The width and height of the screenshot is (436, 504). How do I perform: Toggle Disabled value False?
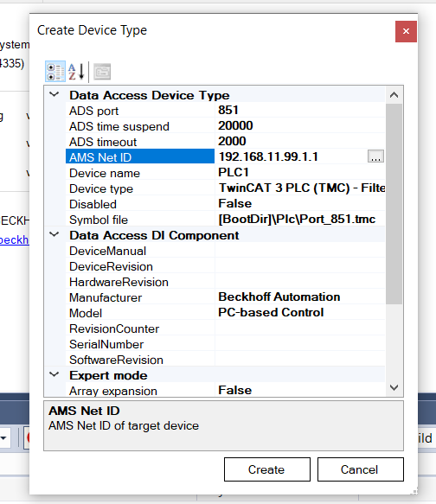(x=299, y=204)
